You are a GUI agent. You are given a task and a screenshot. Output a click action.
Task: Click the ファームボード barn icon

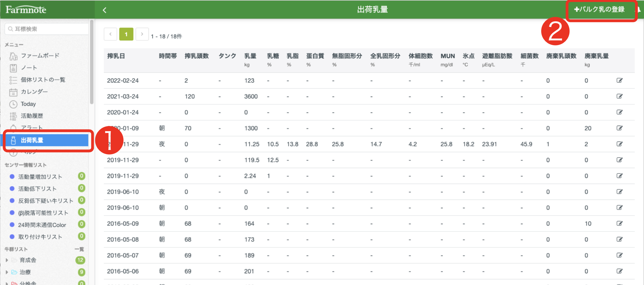tap(13, 56)
